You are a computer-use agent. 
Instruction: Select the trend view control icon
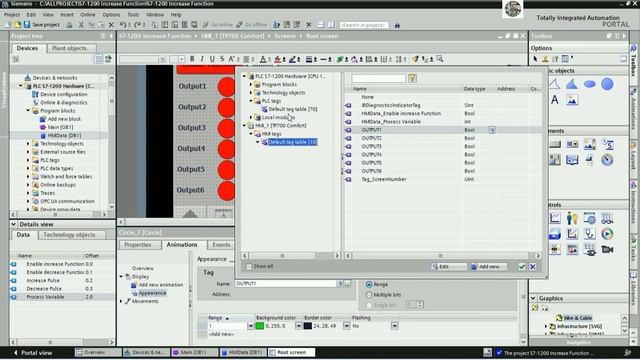click(x=555, y=218)
